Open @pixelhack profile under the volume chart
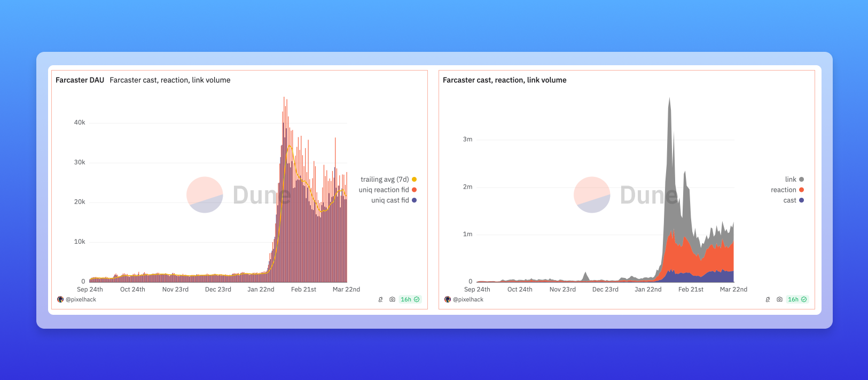This screenshot has height=380, width=868. (x=468, y=300)
